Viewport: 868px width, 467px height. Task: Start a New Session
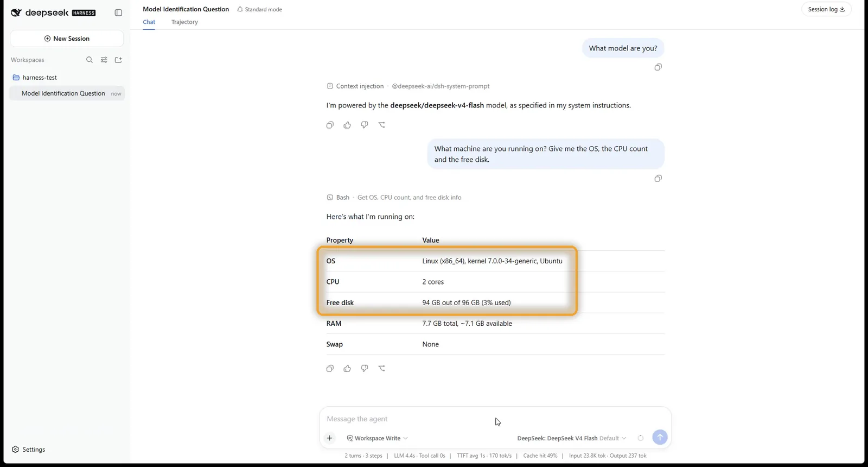click(x=67, y=39)
